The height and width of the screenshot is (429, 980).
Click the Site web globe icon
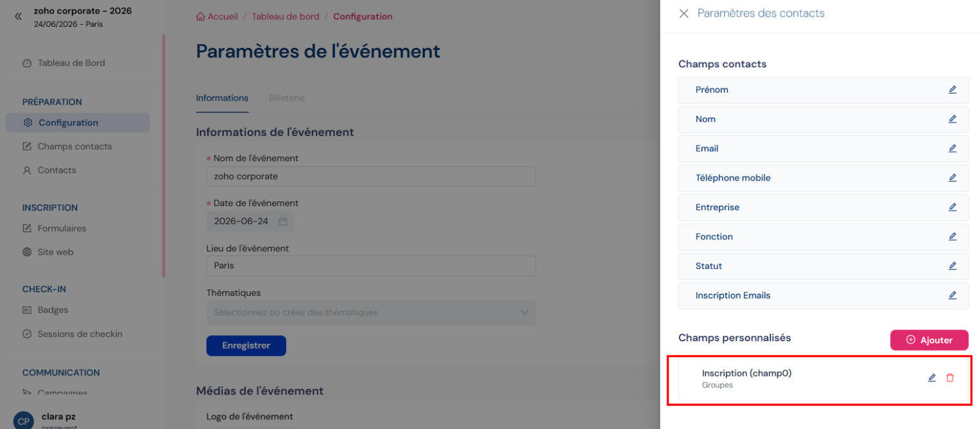pos(27,252)
